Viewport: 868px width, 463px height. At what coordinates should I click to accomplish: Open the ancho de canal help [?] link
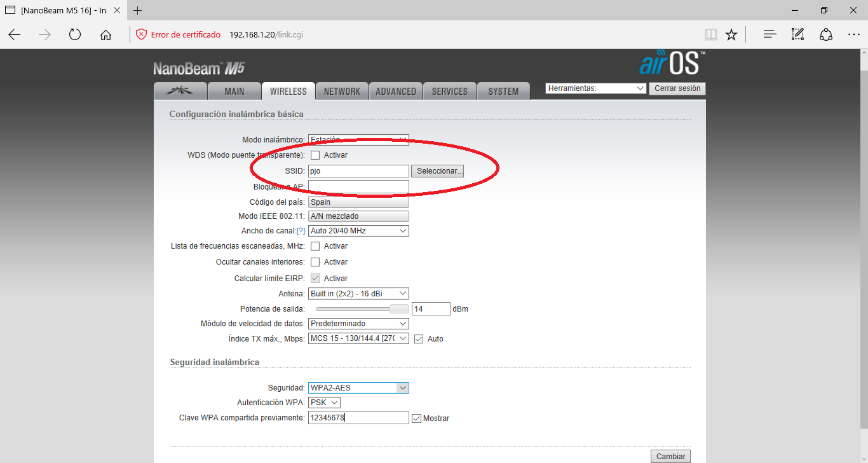(301, 231)
